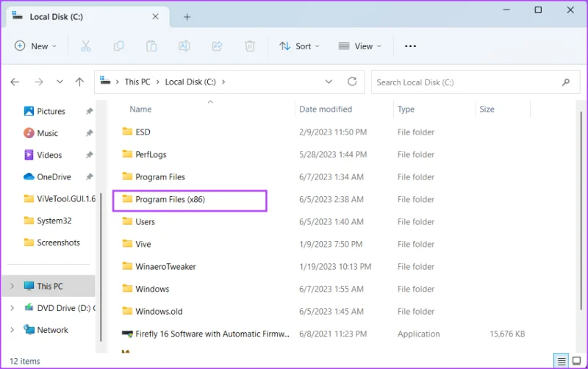Select the Users folder
This screenshot has height=369, width=588.
(x=138, y=222)
